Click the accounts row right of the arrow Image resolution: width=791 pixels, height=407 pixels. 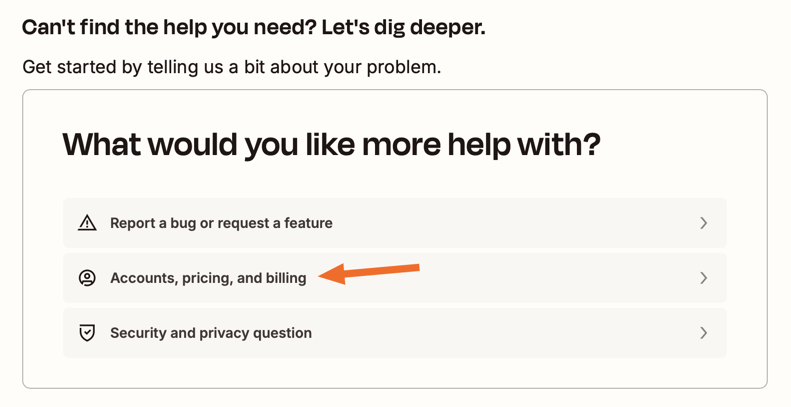click(x=555, y=278)
